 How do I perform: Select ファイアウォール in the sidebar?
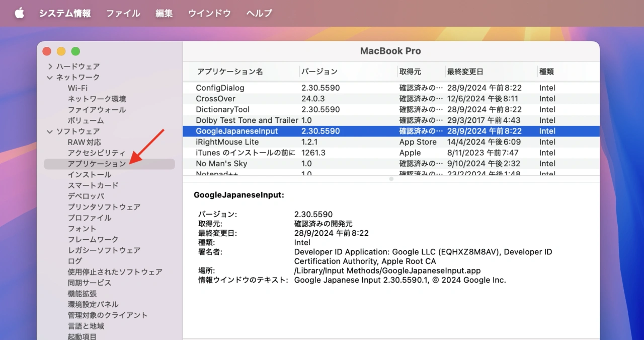point(97,110)
